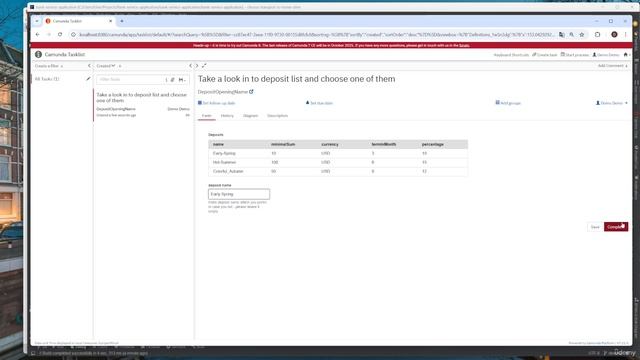Click Start process in header

(575, 55)
